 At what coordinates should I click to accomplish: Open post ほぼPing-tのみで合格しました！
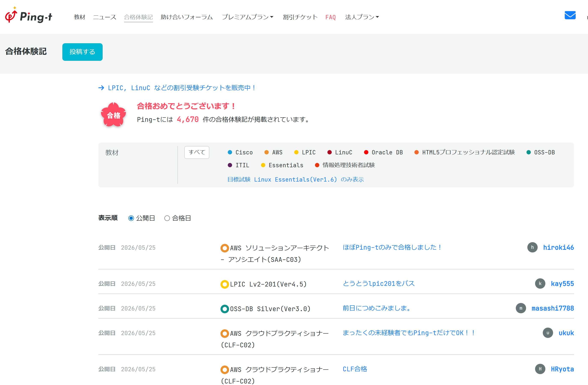point(392,247)
